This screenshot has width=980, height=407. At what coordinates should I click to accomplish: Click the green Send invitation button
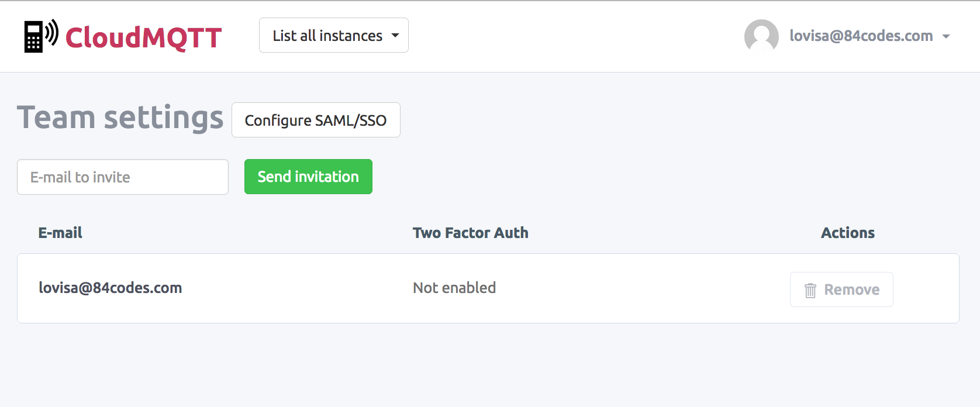click(x=308, y=177)
